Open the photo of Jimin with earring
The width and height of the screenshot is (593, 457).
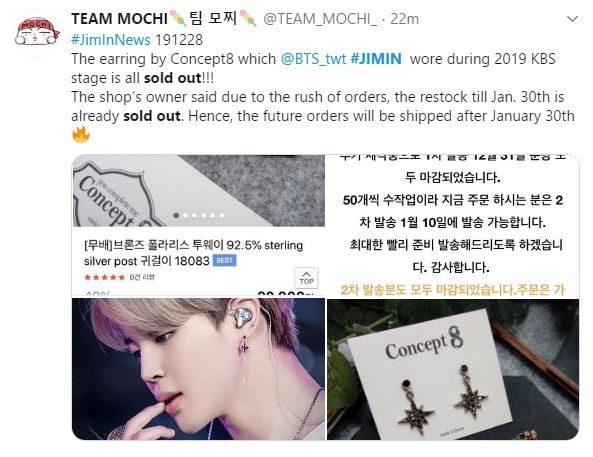(x=198, y=369)
